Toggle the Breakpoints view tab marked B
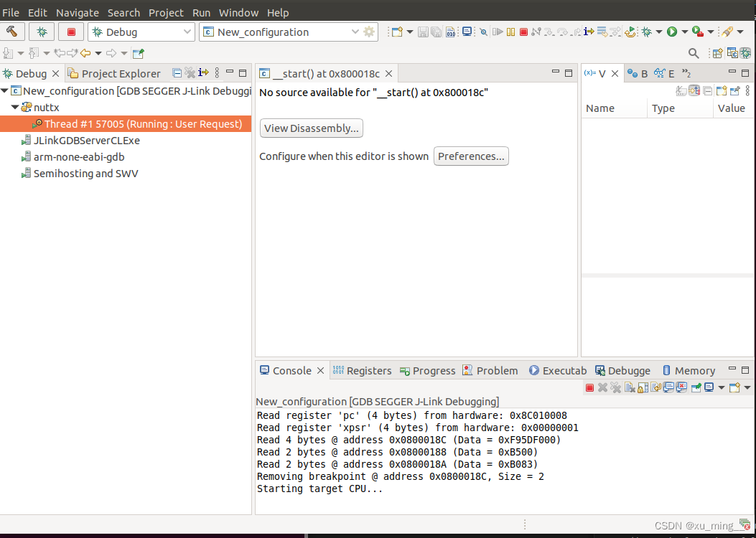Image resolution: width=756 pixels, height=538 pixels. tap(637, 72)
